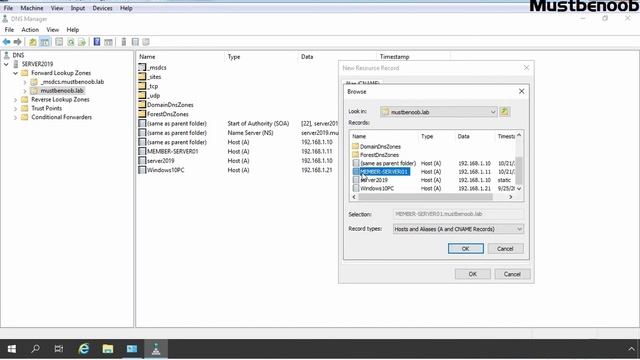Open the VirtualBox Devices menu
640x360 pixels.
click(x=102, y=8)
